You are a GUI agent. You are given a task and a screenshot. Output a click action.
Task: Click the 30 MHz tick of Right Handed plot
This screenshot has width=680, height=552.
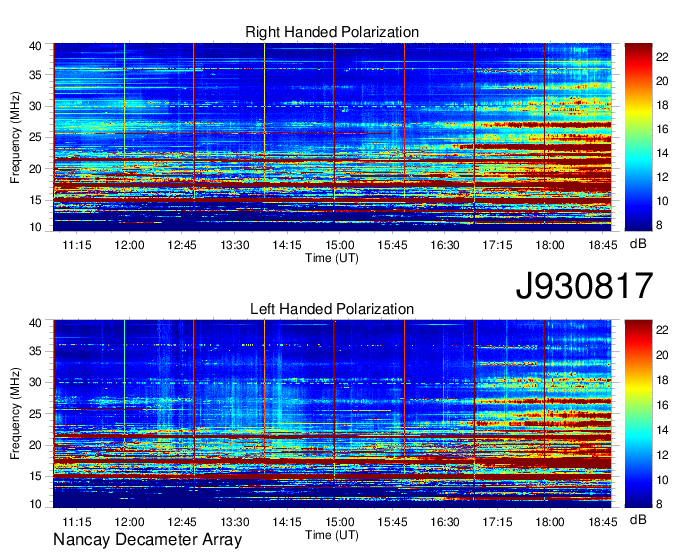pyautogui.click(x=35, y=106)
